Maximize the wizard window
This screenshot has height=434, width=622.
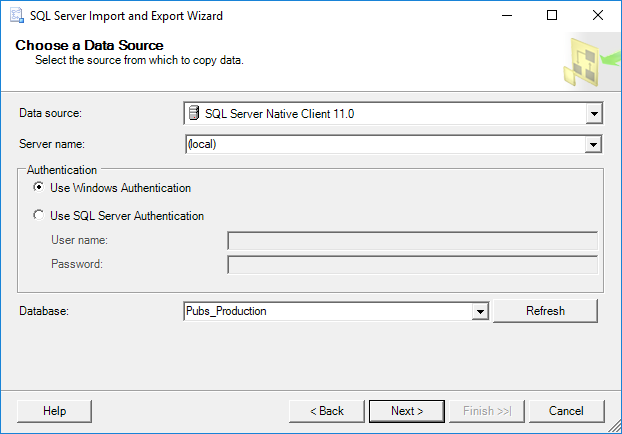click(x=553, y=16)
